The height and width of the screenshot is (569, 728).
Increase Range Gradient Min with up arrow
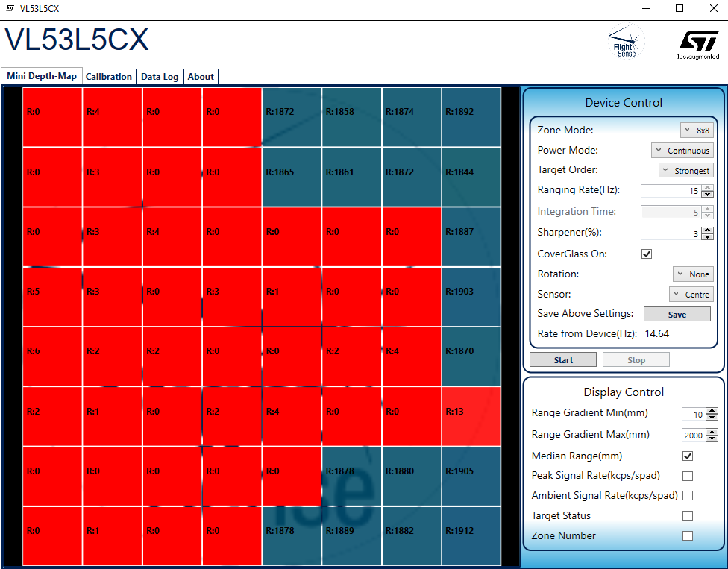(712, 410)
